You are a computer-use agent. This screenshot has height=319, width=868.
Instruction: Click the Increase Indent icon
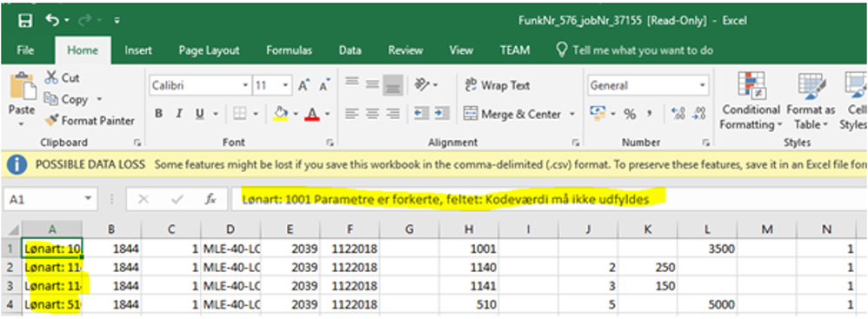442,114
